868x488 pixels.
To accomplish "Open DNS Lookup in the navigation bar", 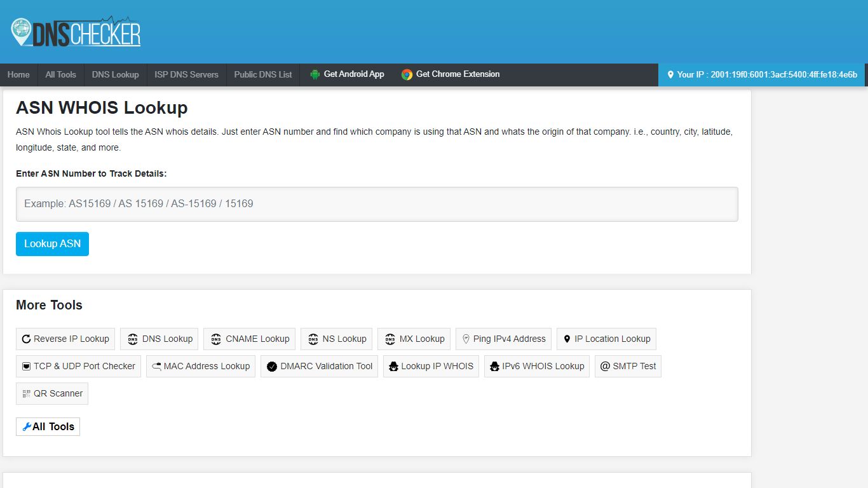I will pos(115,74).
